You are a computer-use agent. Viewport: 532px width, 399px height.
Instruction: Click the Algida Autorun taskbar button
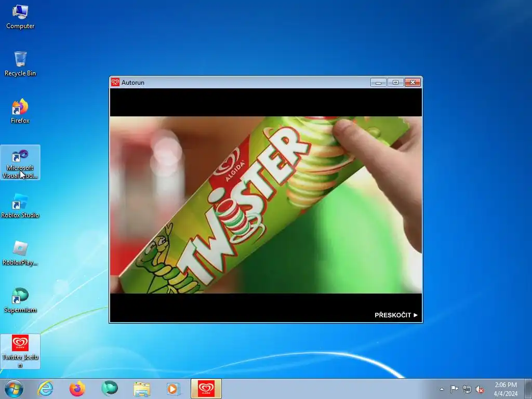click(206, 389)
